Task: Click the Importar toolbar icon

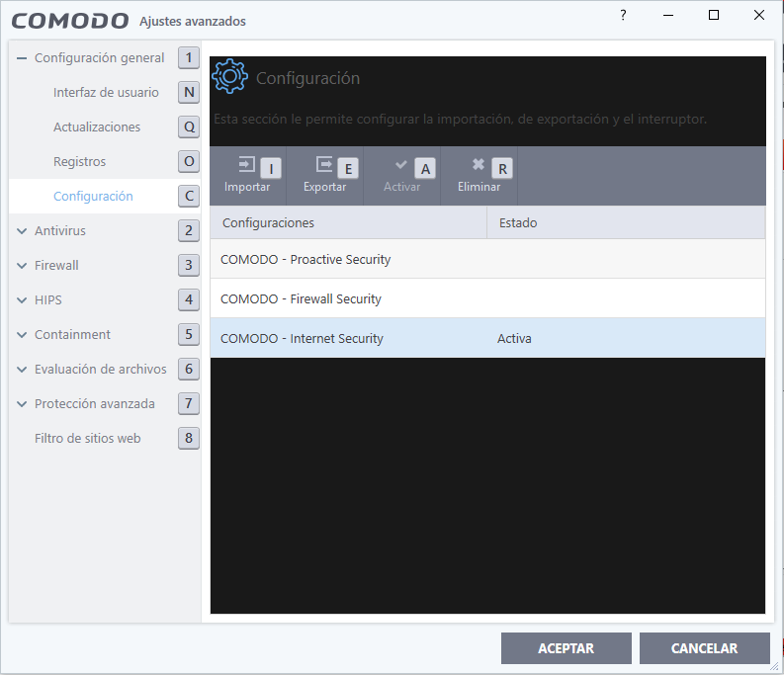Action: tap(246, 164)
